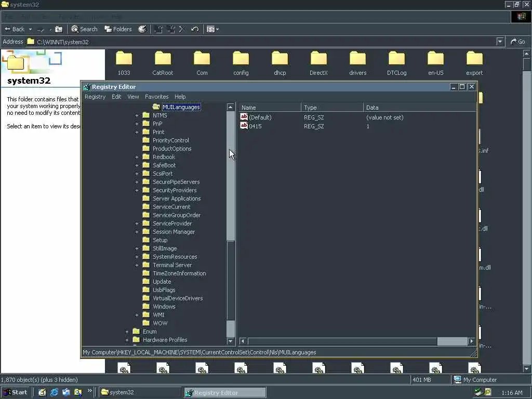Go up one folder level in Explorer
Image resolution: width=532 pixels, height=399 pixels.
pyautogui.click(x=59, y=29)
